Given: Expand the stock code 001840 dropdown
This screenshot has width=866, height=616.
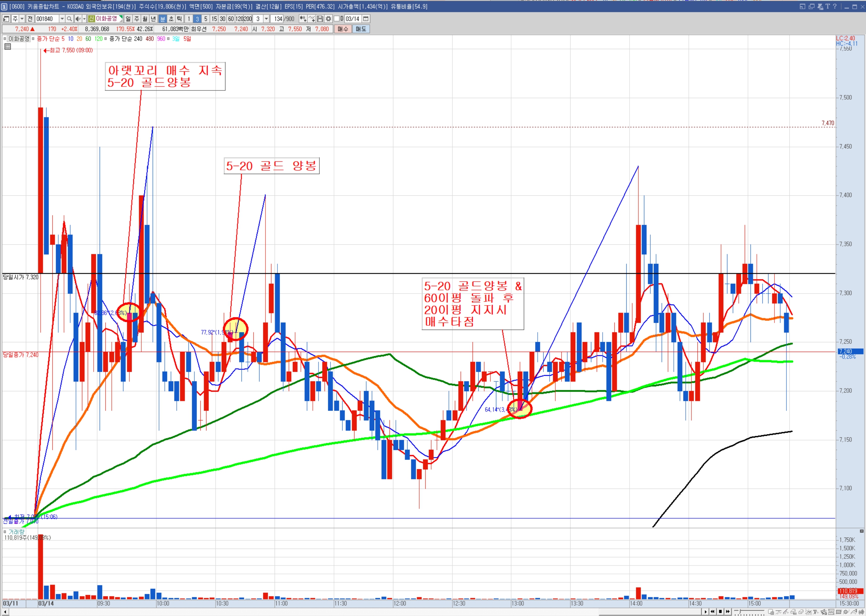Looking at the screenshot, I should [62, 19].
